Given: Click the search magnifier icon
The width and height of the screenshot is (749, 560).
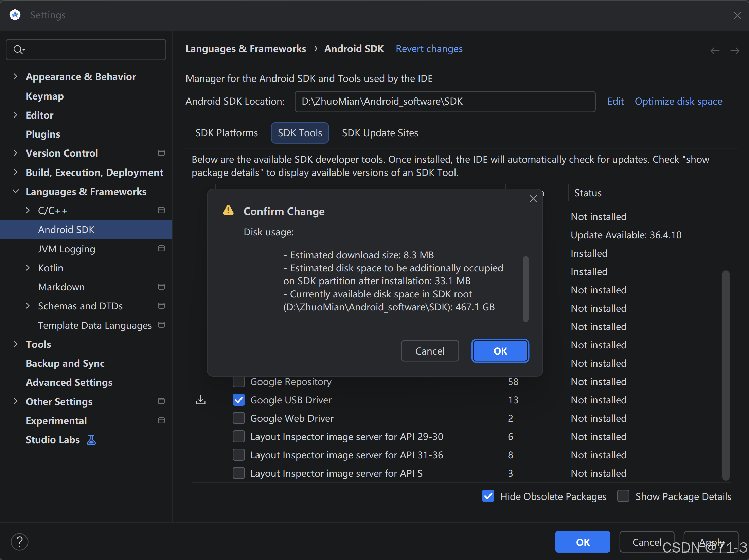Looking at the screenshot, I should (18, 50).
